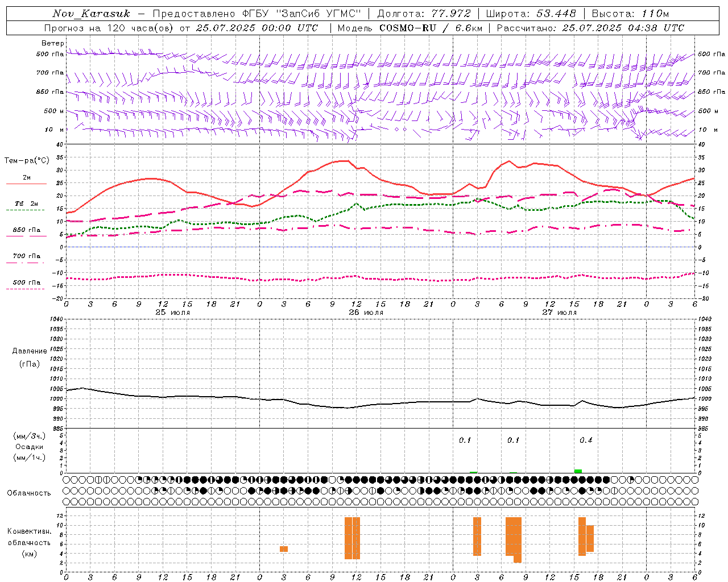The height and width of the screenshot is (582, 728).
Task: Select the Осадки precipitation label
Action: pos(30,447)
